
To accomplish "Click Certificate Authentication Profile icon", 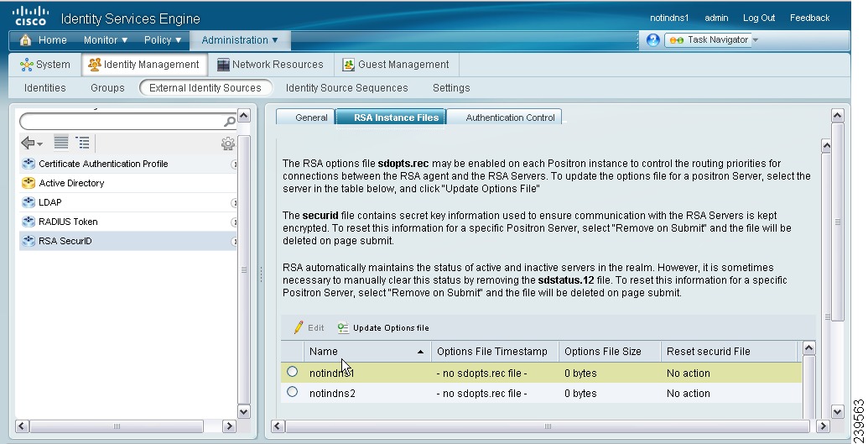I will coord(29,164).
